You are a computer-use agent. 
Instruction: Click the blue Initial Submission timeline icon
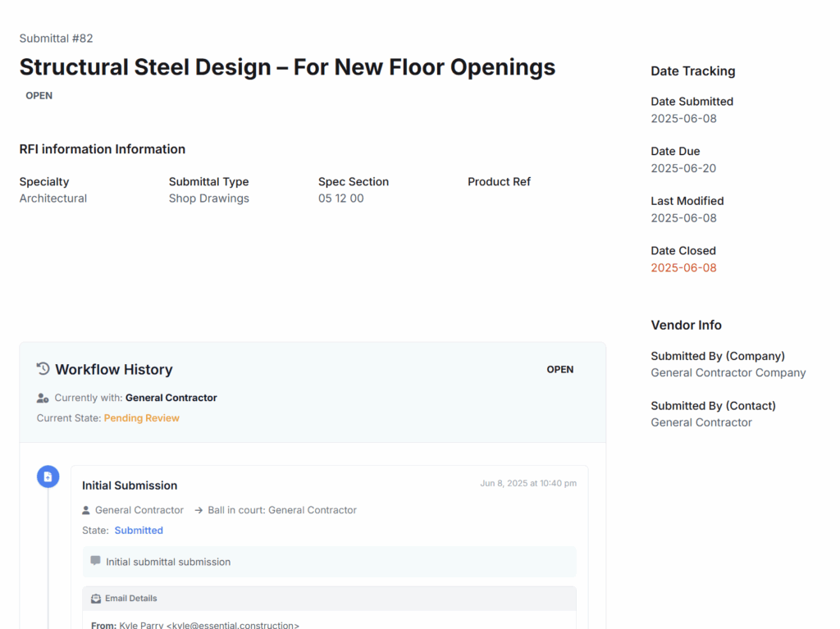48,476
